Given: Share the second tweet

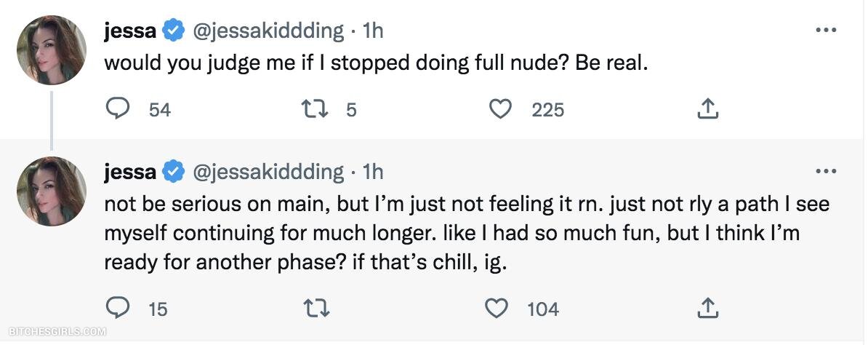Looking at the screenshot, I should [707, 309].
